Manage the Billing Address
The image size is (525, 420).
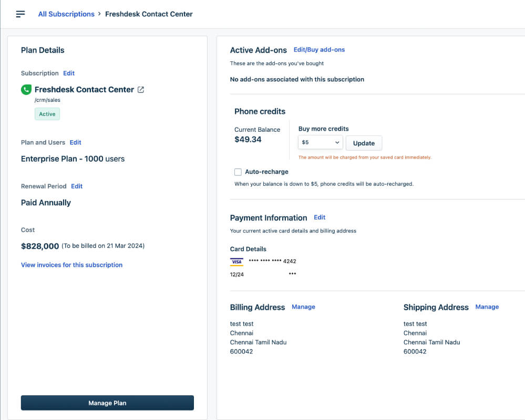click(303, 307)
